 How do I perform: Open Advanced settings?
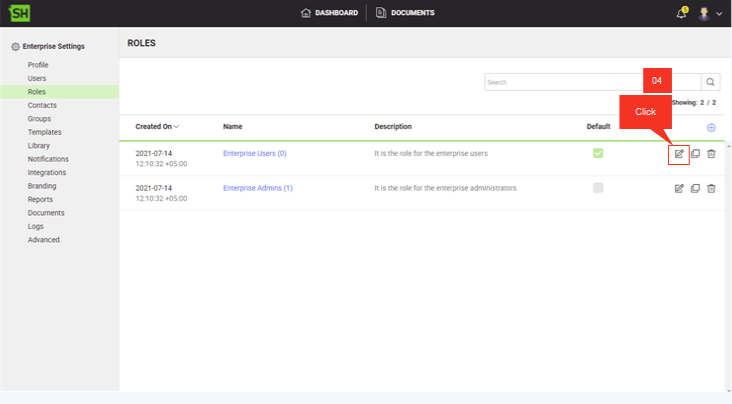[43, 240]
